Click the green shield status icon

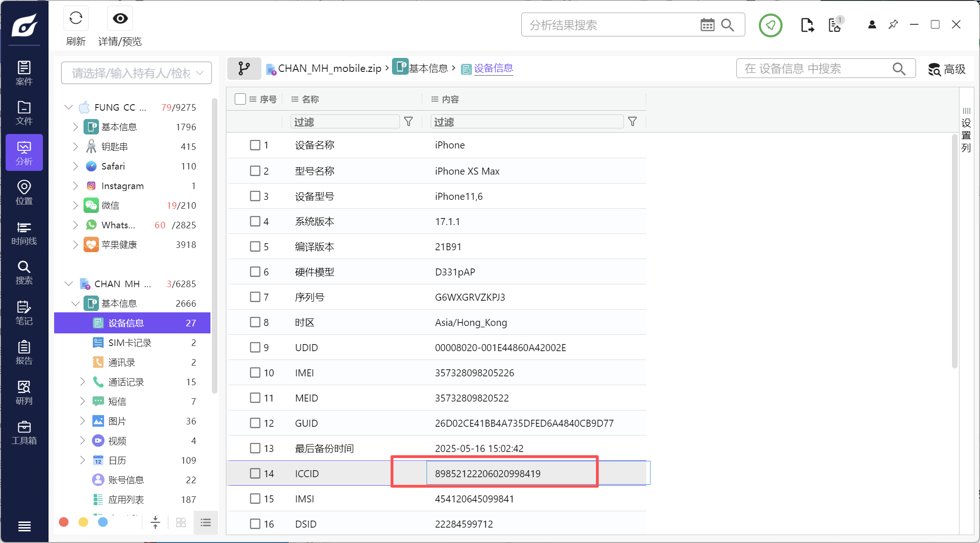click(770, 25)
